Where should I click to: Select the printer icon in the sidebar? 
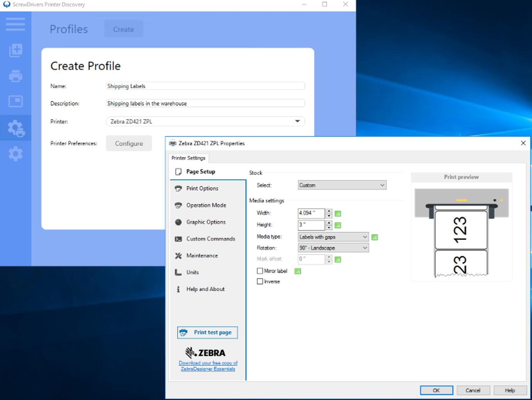point(15,76)
